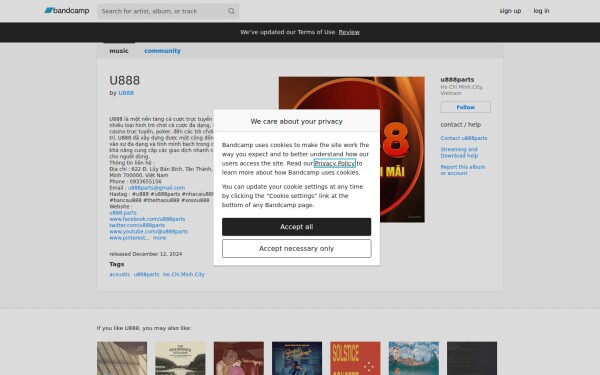Open the log in link
This screenshot has width=600, height=375.
click(541, 11)
